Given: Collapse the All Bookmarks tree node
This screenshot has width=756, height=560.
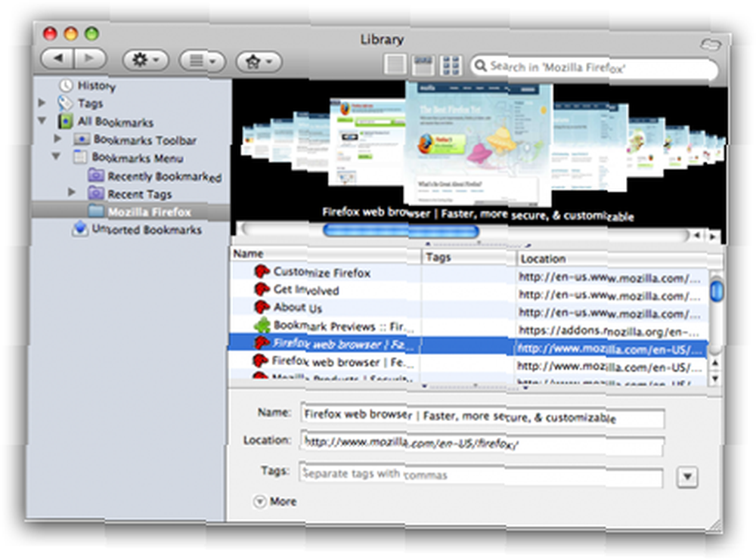Looking at the screenshot, I should pos(42,120).
